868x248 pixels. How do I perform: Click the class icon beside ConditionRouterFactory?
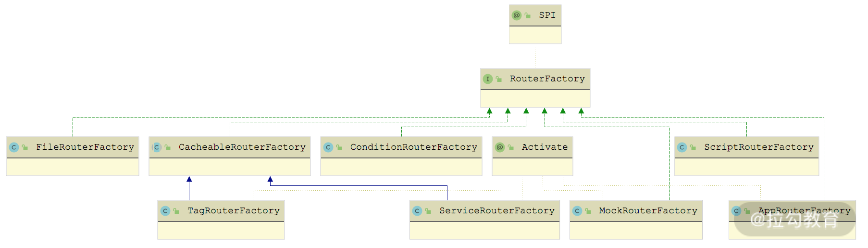click(328, 147)
